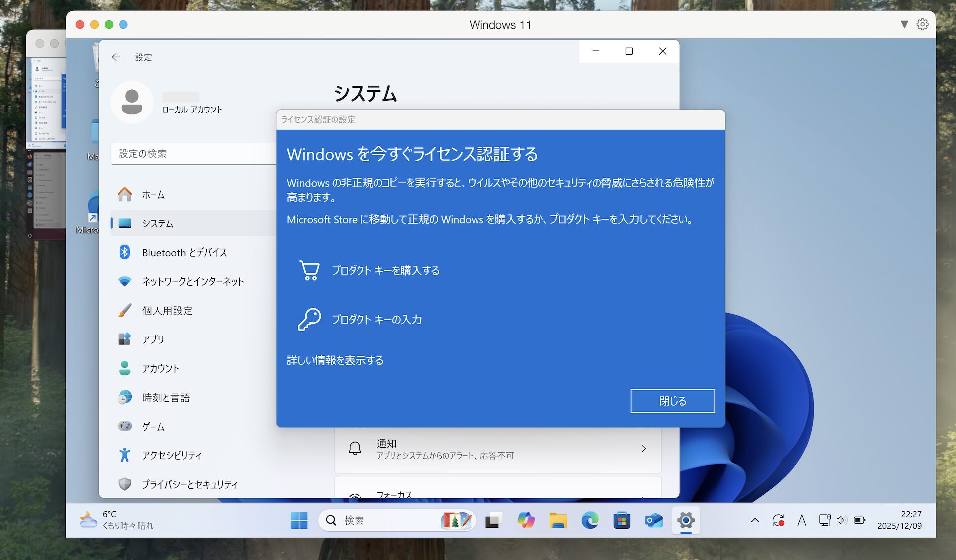Click the 詳しい情報を表示する link
The image size is (956, 560).
[335, 360]
